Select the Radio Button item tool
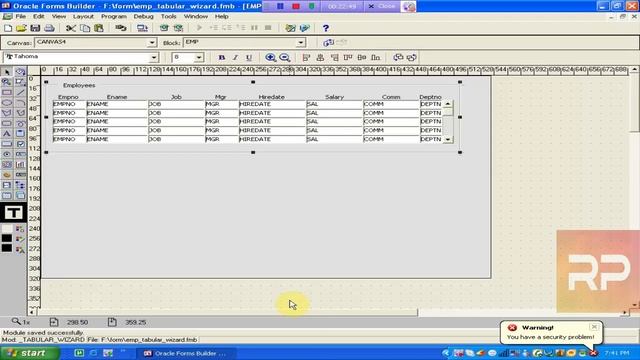The width and height of the screenshot is (640, 360). (7, 154)
